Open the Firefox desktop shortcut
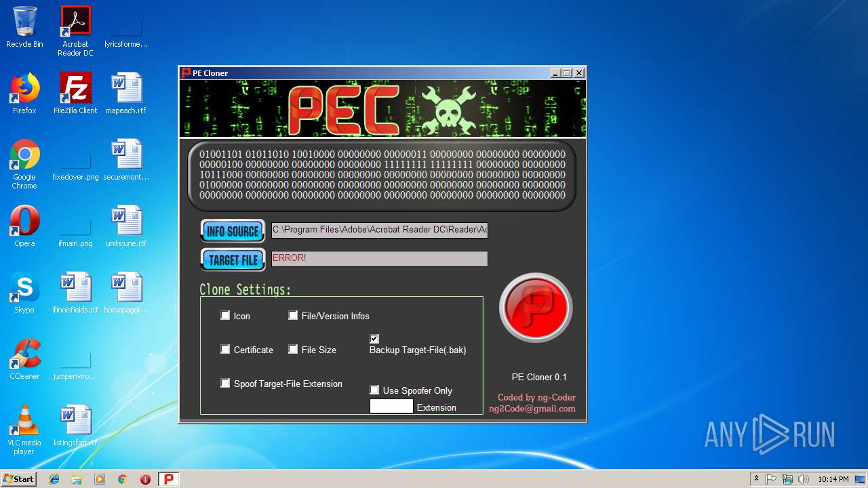This screenshot has width=868, height=488. tap(24, 94)
